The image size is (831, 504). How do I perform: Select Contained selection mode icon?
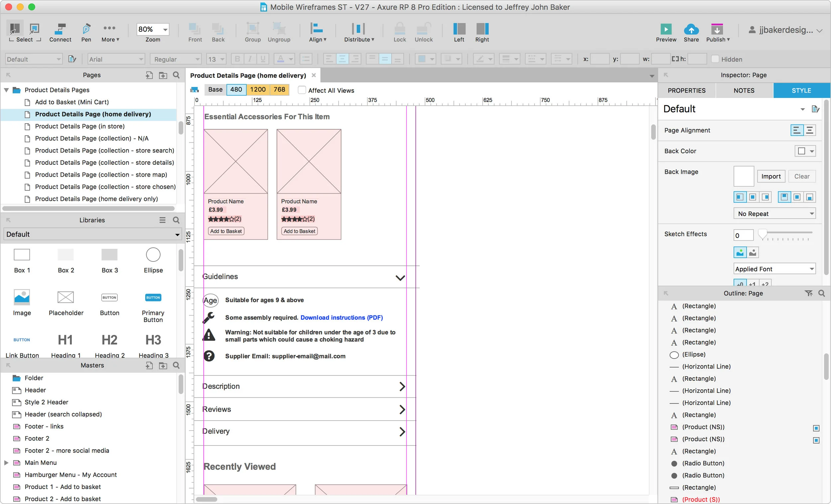click(x=34, y=29)
